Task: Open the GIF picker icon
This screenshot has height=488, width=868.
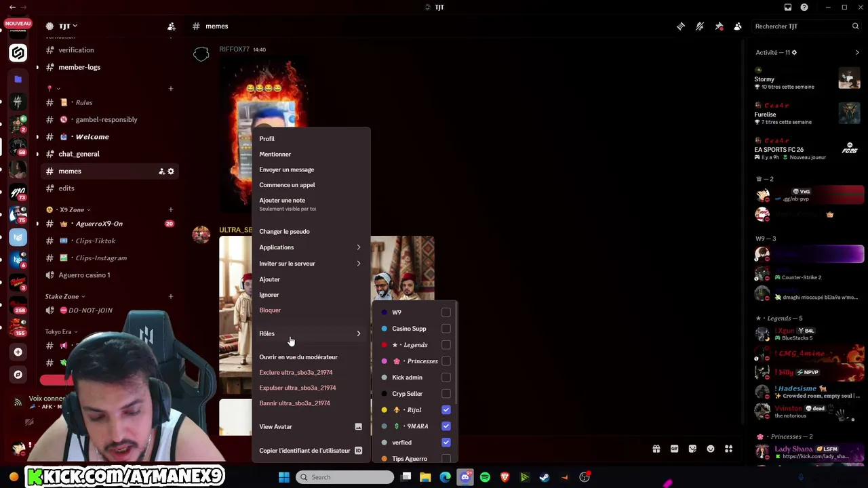Action: click(674, 449)
